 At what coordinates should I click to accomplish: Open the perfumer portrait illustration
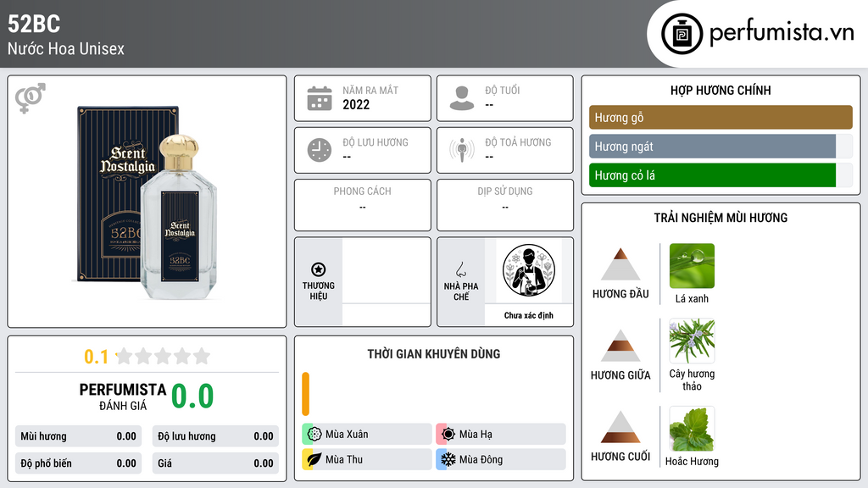[529, 270]
